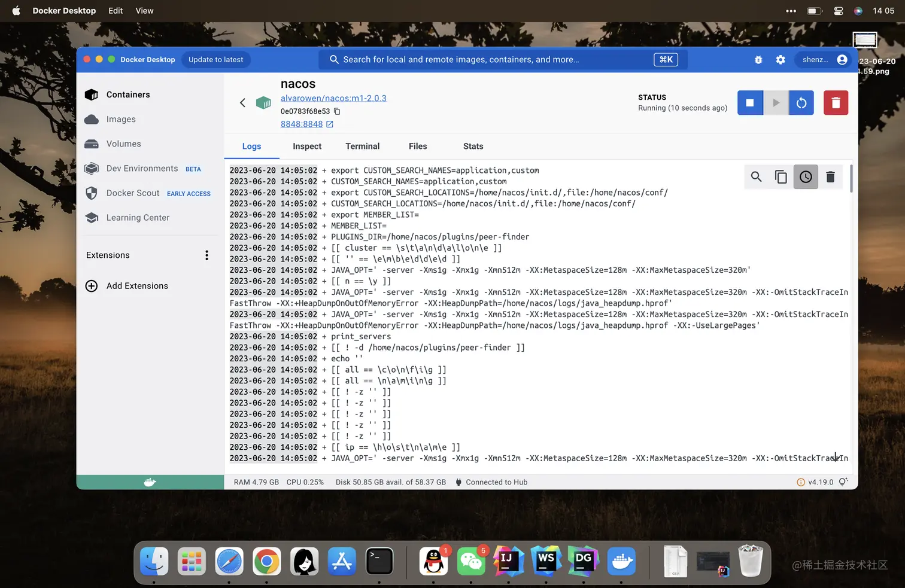Viewport: 905px width, 588px height.
Task: Search the logs with magnifier icon
Action: click(757, 177)
